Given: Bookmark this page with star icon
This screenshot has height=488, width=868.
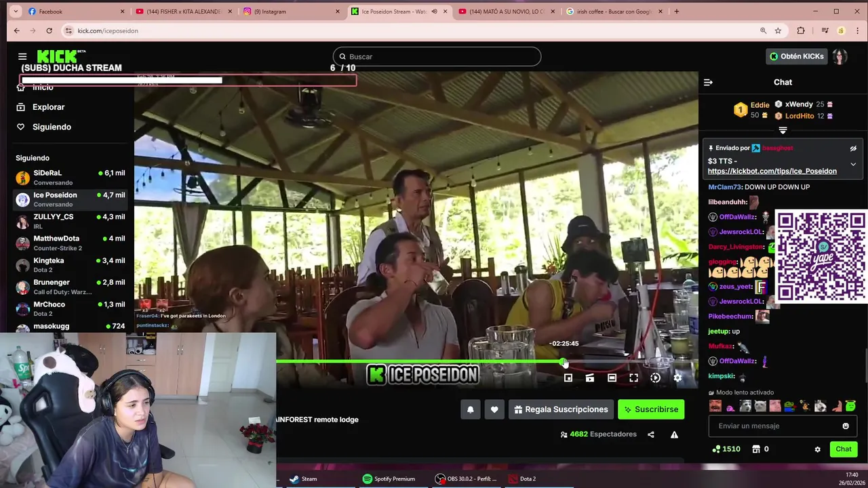Looking at the screenshot, I should (778, 30).
